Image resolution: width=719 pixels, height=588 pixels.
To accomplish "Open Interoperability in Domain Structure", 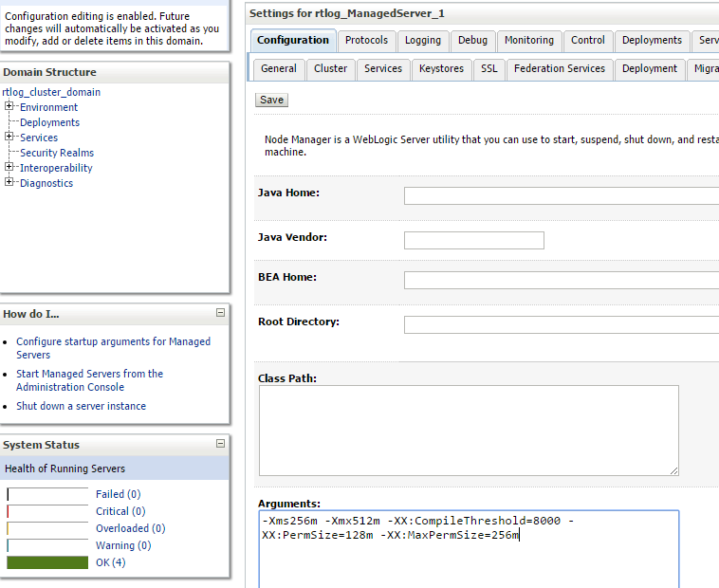I will pyautogui.click(x=56, y=168).
